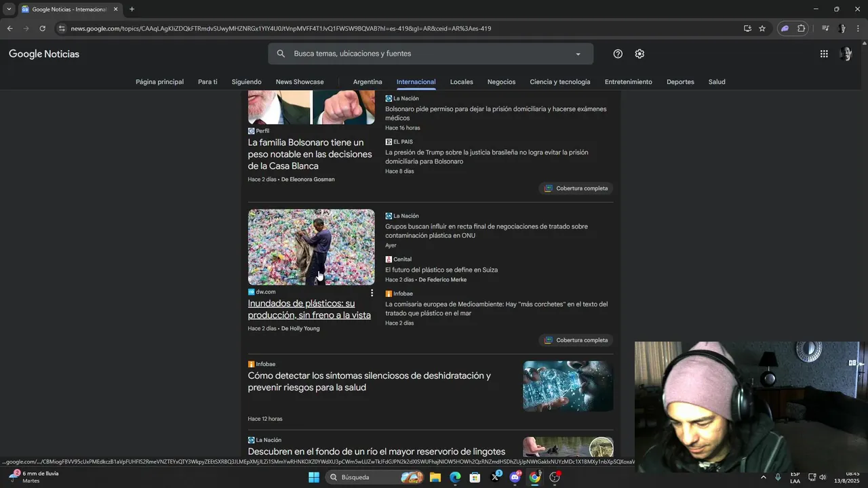
Task: Open the Locales tab
Action: click(x=461, y=82)
